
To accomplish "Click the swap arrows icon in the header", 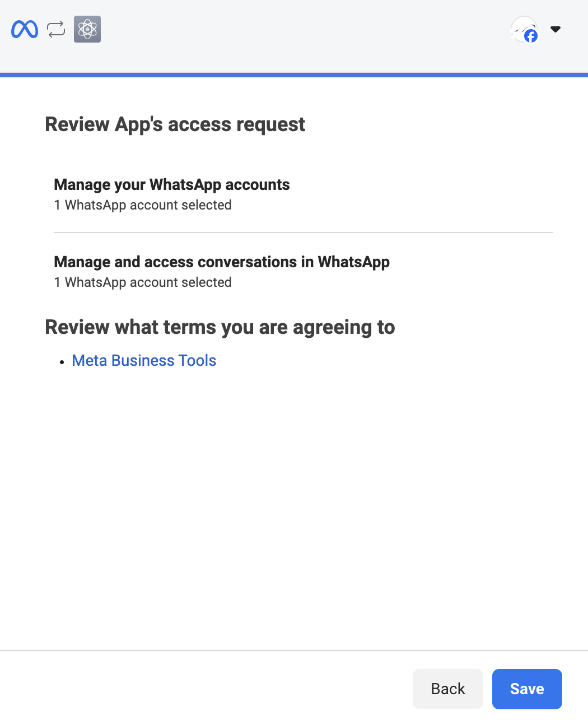I will [x=56, y=29].
